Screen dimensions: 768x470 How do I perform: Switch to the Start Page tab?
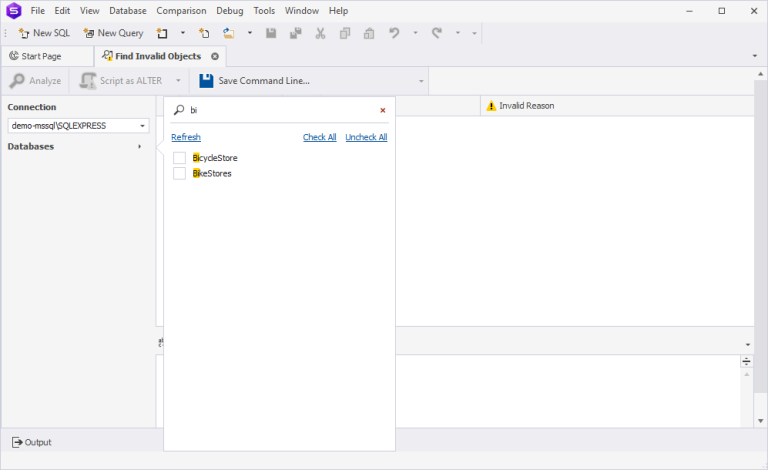click(41, 56)
